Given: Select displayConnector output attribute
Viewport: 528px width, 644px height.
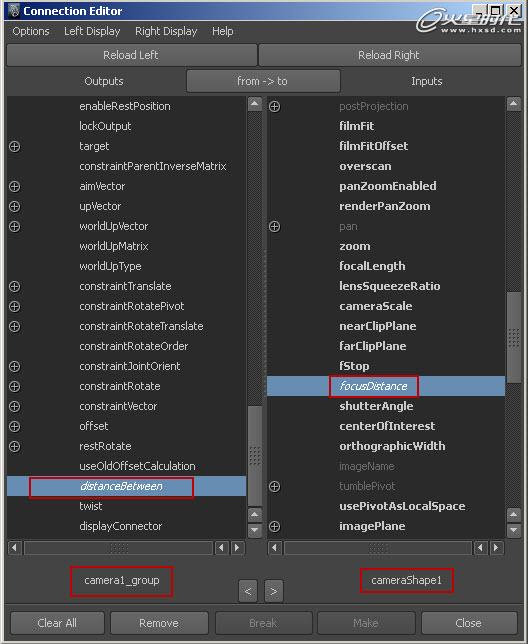Looking at the screenshot, I should tap(121, 526).
